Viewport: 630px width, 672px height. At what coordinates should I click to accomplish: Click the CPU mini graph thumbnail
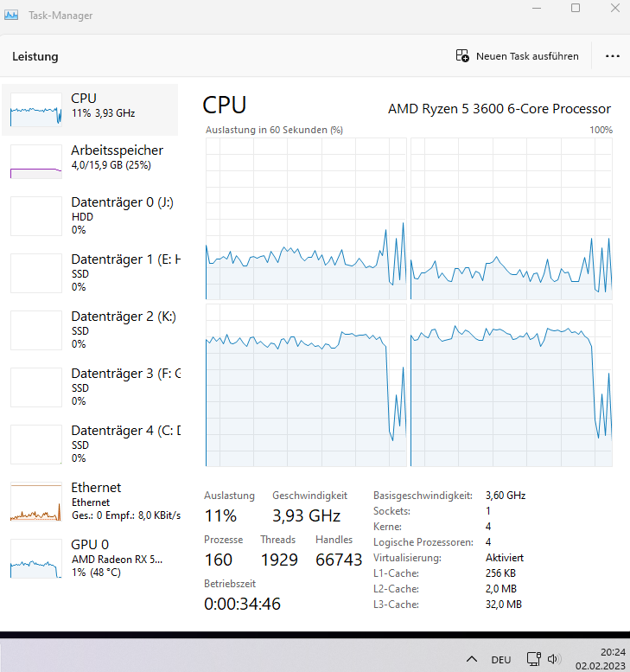point(36,110)
